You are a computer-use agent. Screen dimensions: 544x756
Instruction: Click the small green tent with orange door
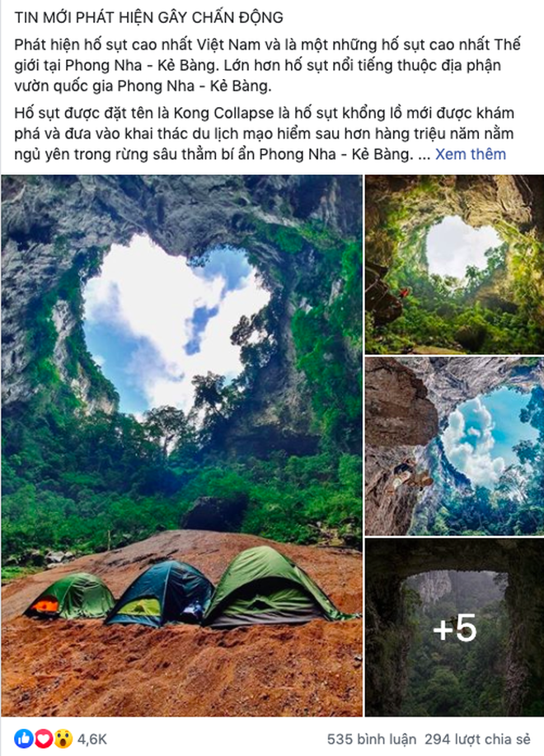pos(70,596)
